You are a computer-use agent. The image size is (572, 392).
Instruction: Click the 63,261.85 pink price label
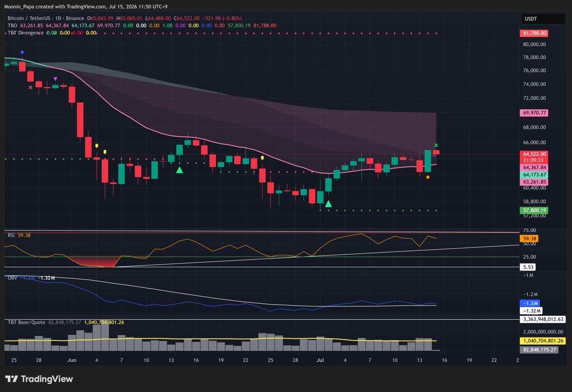tap(534, 182)
